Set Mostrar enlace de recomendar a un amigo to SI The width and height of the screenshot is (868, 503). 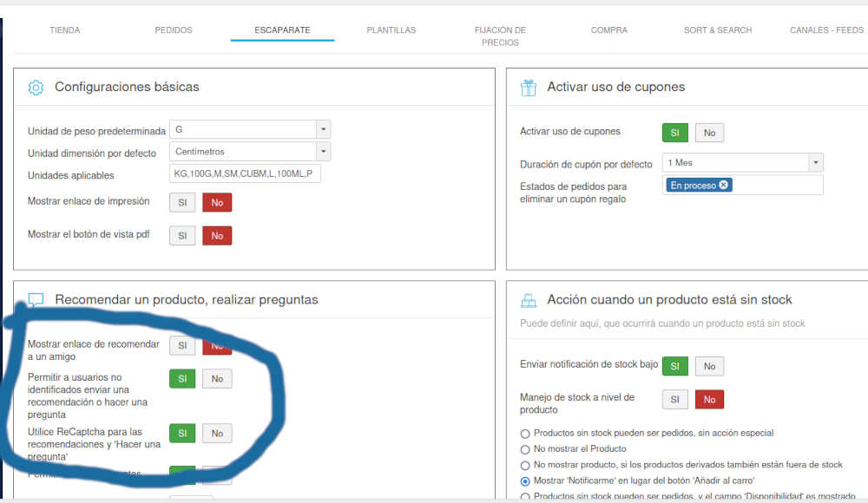(182, 345)
